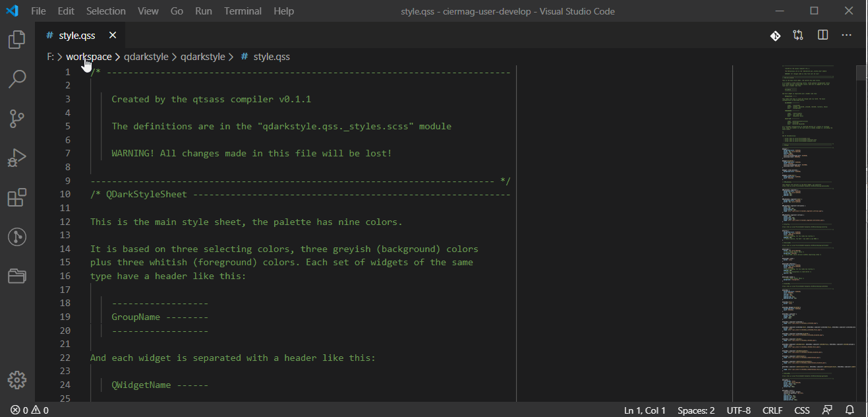Open the Explorer view in the activity bar
This screenshot has width=868, height=417.
(x=16, y=40)
